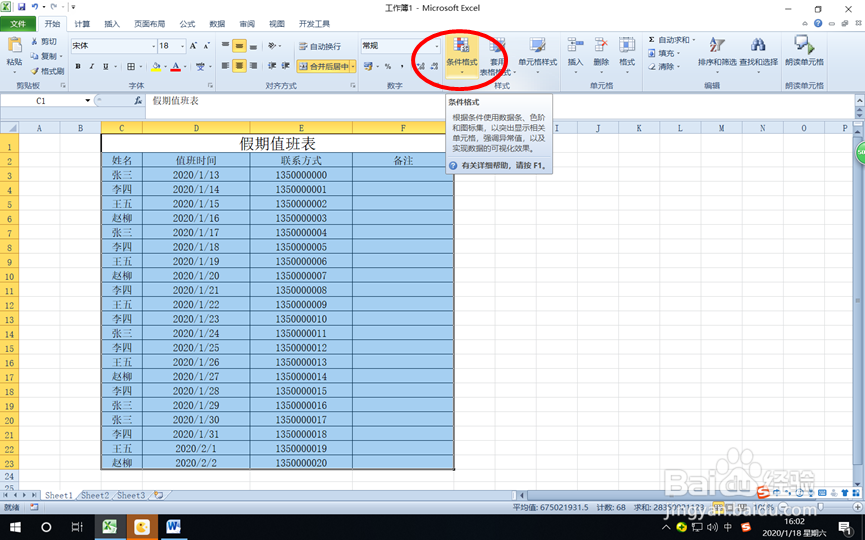Switch to Sheet3 worksheet tab
Screen dimensions: 865x540
131,495
